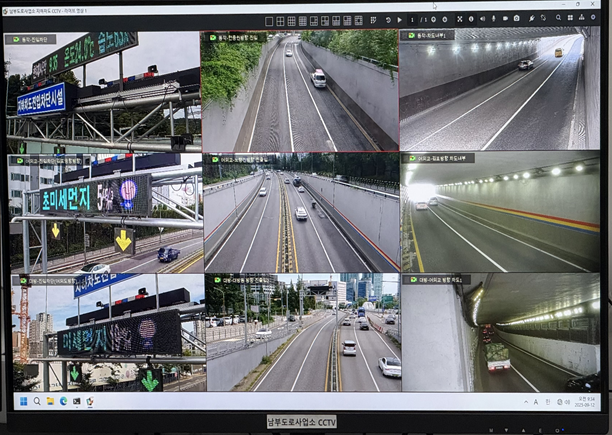Toggle the speaker audio icon in toolbar
The height and width of the screenshot is (435, 612).
pos(481,20)
